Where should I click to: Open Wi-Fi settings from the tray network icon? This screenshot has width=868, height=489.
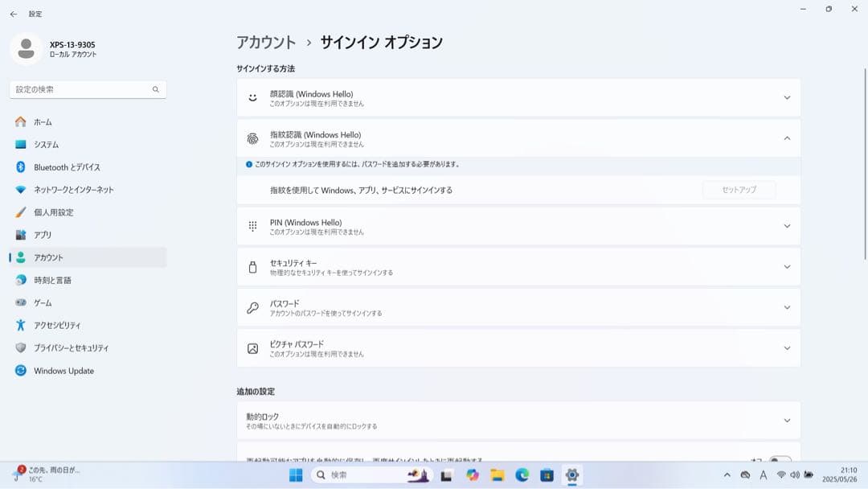click(x=782, y=475)
